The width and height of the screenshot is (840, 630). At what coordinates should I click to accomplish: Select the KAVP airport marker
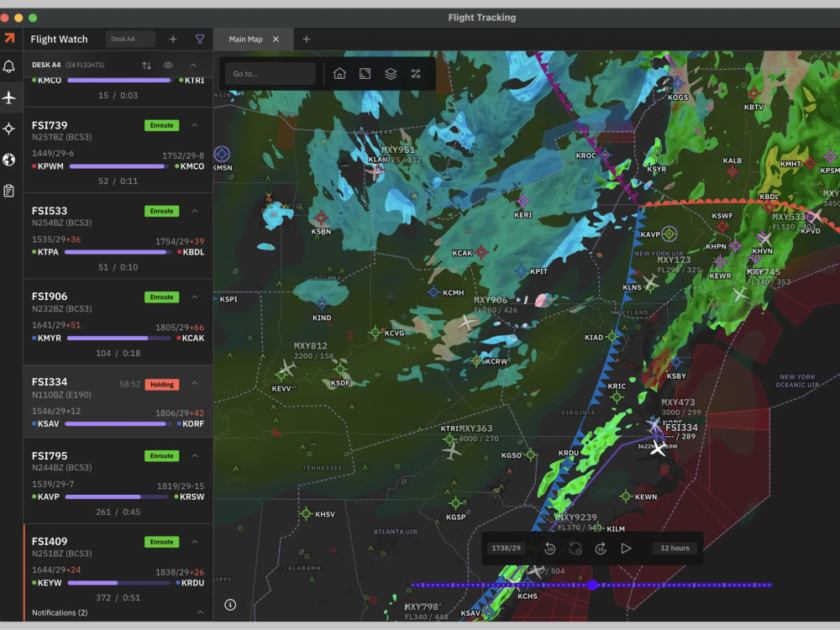point(669,234)
